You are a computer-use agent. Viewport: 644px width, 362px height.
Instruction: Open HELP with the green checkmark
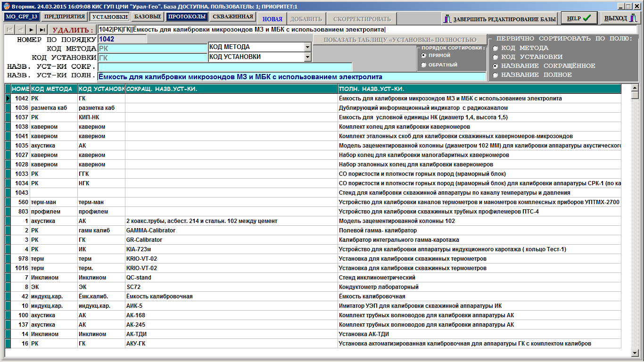click(x=579, y=18)
